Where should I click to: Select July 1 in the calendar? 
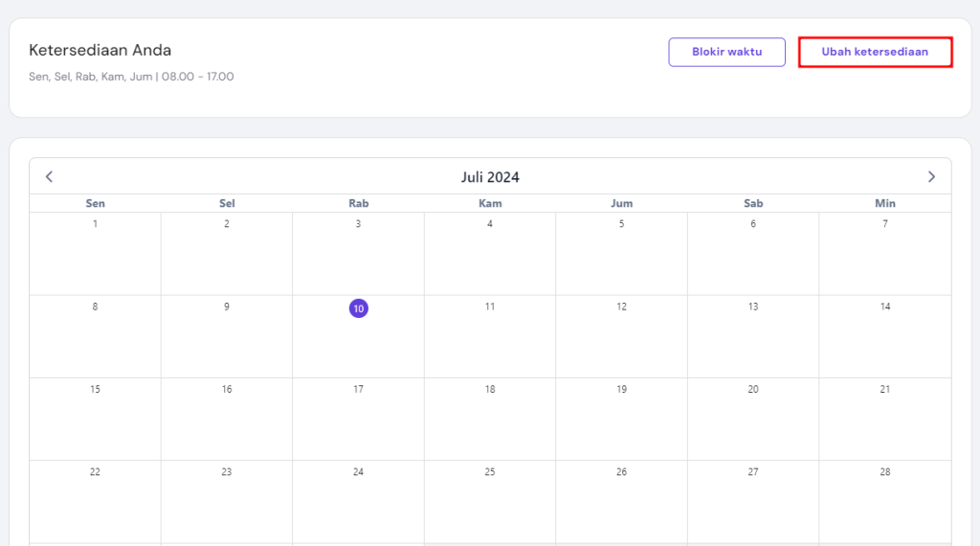click(95, 224)
